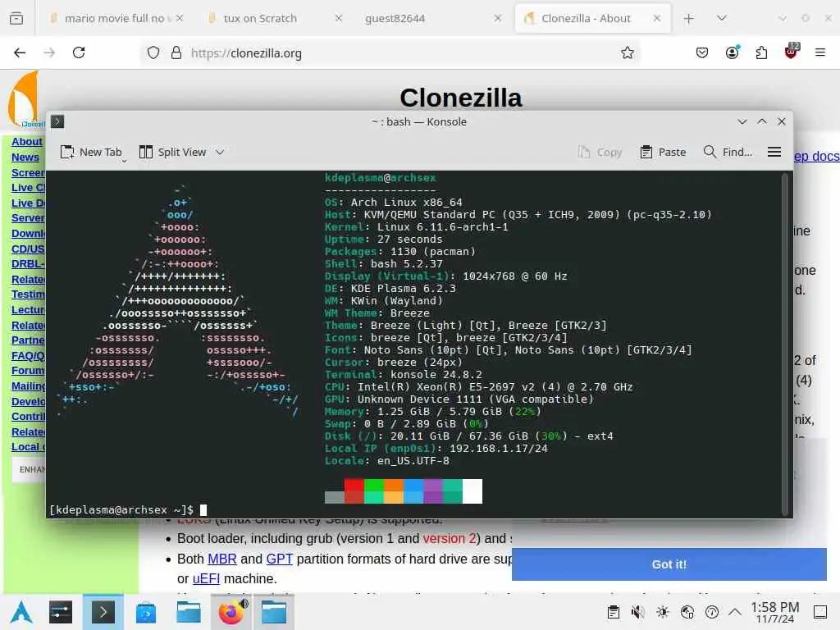Open Arch application launcher on taskbar
Viewport: 840px width, 630px height.
pos(21,612)
